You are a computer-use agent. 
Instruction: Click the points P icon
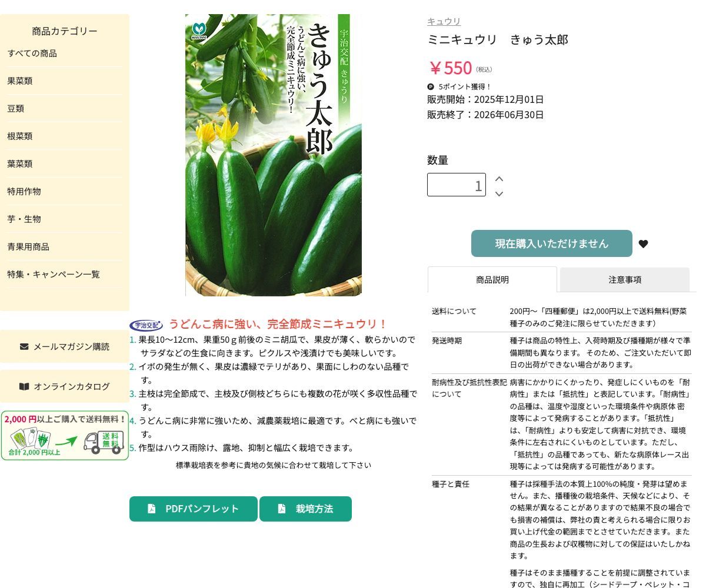tap(431, 86)
